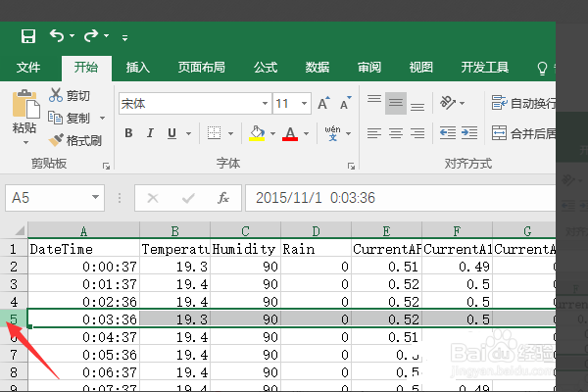Screen dimensions: 588x392
Task: Click the Tell Me lightbulb icon
Action: pyautogui.click(x=542, y=69)
